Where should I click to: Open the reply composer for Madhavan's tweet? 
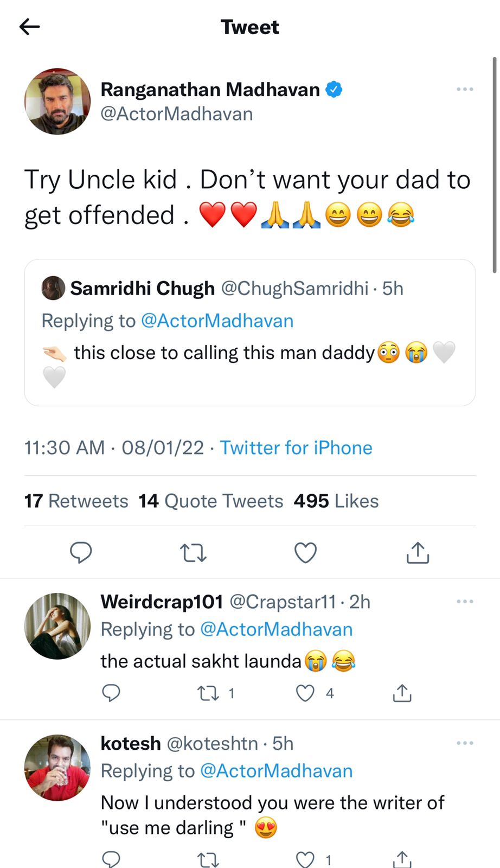click(x=81, y=552)
